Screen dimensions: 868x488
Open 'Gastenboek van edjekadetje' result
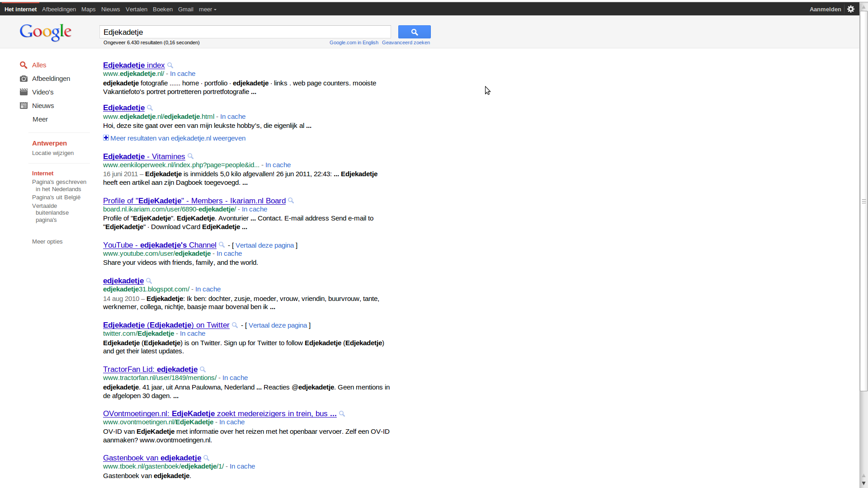coord(152,458)
